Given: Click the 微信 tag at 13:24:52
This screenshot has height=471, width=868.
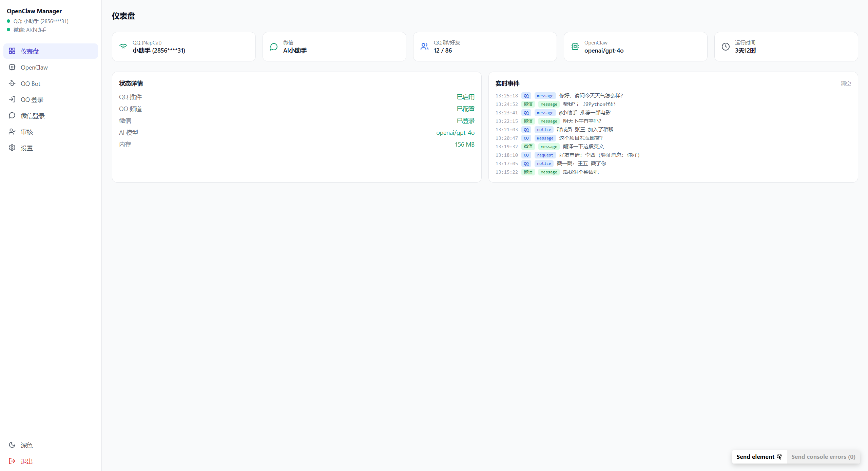Looking at the screenshot, I should click(528, 104).
